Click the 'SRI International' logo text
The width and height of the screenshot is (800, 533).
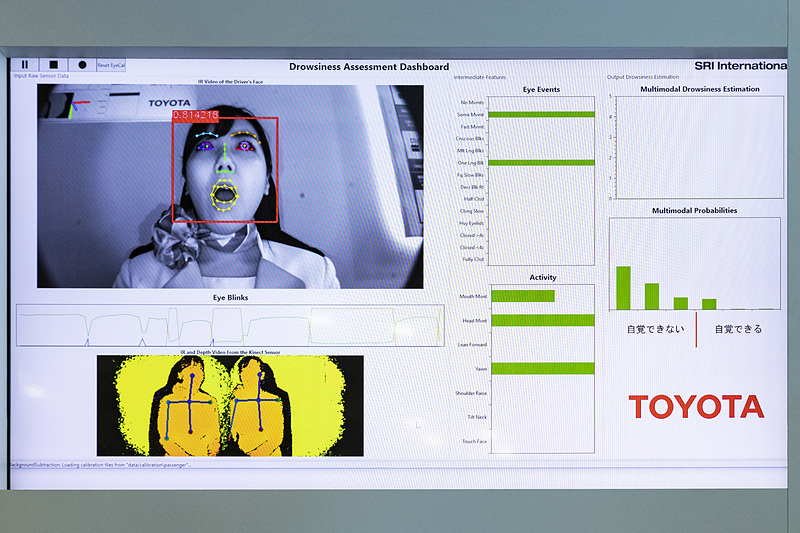coord(740,66)
